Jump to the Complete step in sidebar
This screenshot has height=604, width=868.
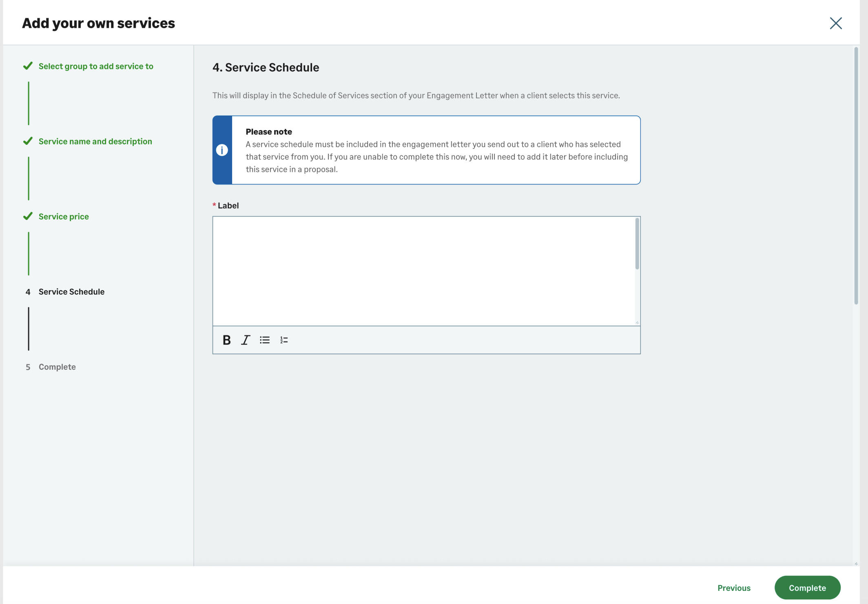[57, 367]
